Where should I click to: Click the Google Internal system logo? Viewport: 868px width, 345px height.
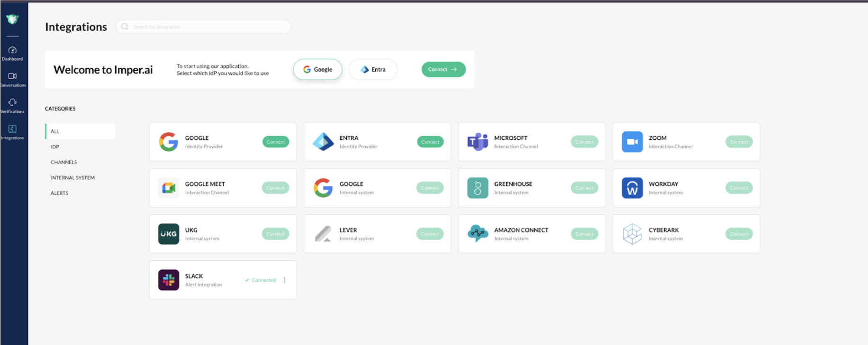pyautogui.click(x=323, y=188)
